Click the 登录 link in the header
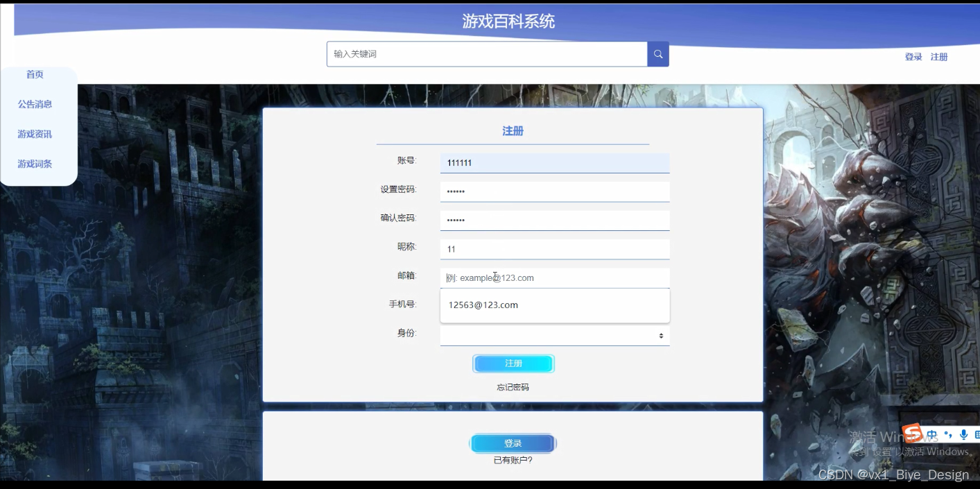The image size is (980, 489). click(913, 57)
